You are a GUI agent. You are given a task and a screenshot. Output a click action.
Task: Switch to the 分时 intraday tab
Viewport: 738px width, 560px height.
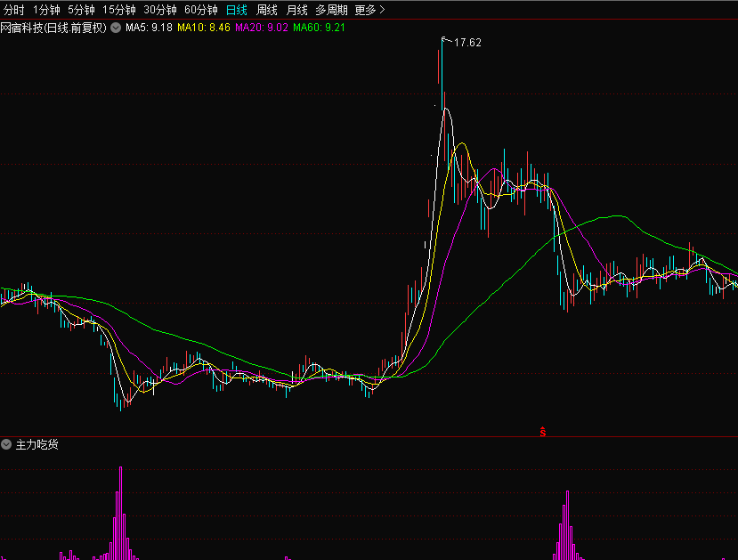click(x=14, y=10)
